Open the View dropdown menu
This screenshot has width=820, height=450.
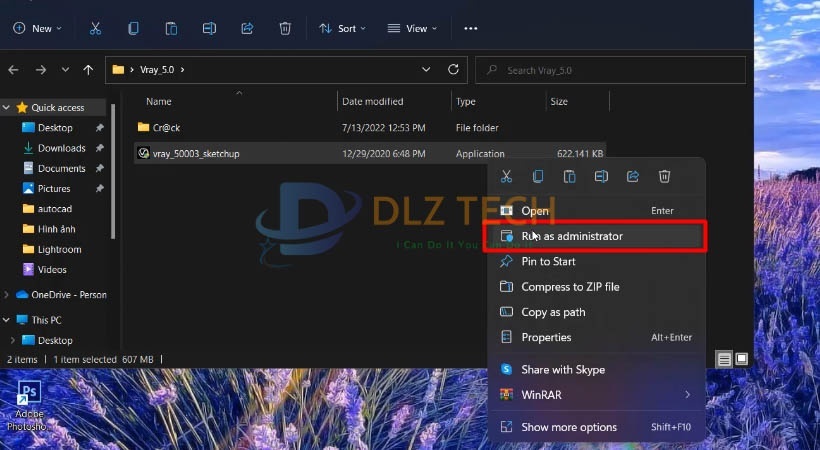click(412, 28)
